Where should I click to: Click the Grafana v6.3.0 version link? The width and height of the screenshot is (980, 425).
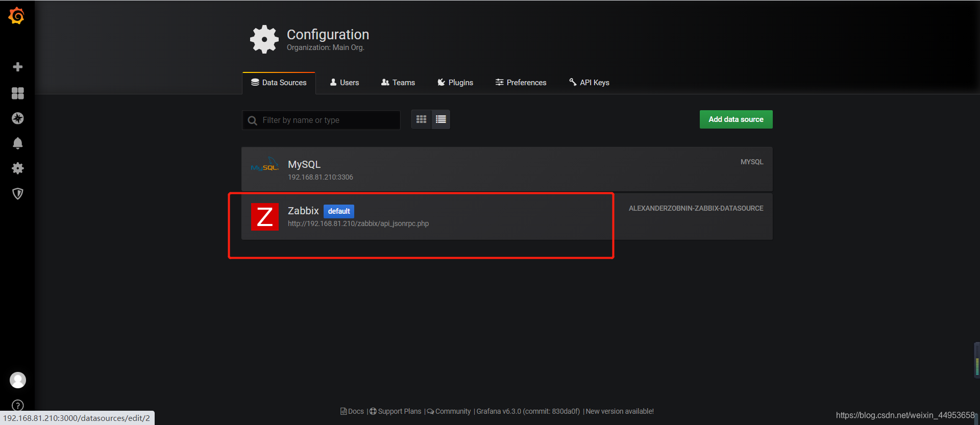click(528, 411)
